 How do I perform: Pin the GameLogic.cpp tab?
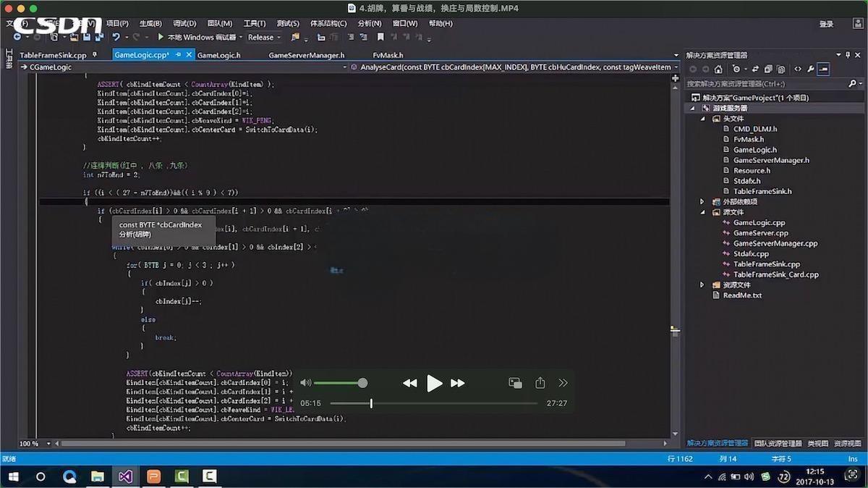pos(176,54)
